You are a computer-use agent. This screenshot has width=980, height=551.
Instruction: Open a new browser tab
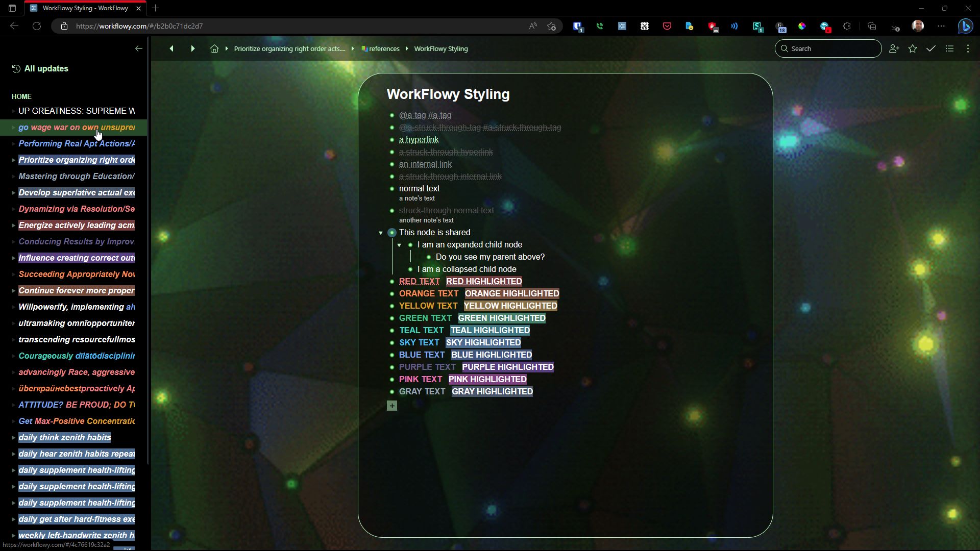156,8
